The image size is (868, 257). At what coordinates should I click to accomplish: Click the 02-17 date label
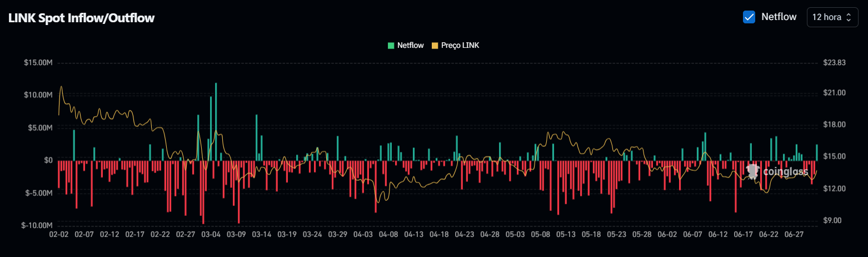pyautogui.click(x=135, y=235)
